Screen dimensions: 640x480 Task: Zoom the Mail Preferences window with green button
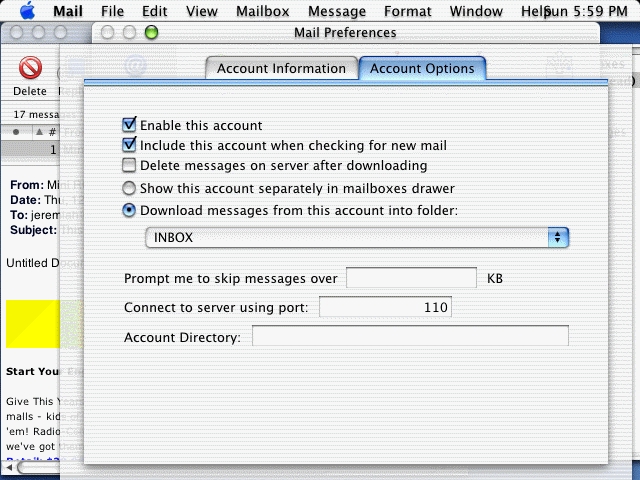point(151,32)
